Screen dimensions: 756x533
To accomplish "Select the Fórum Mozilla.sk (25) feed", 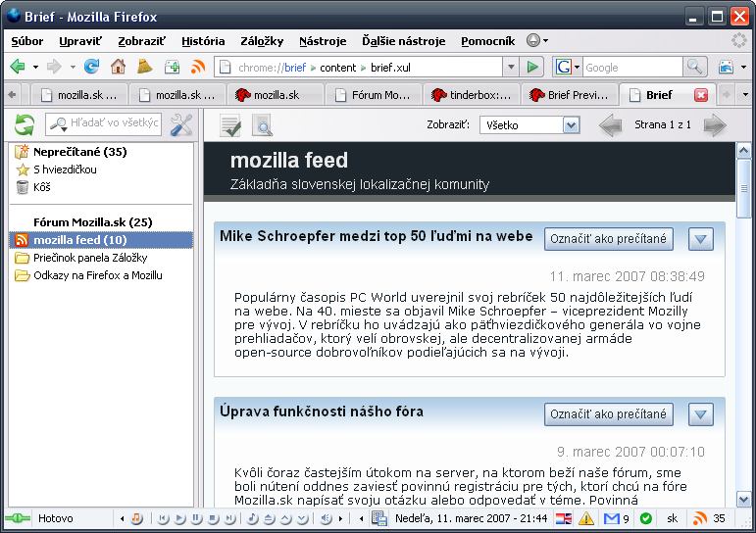I will tap(92, 222).
